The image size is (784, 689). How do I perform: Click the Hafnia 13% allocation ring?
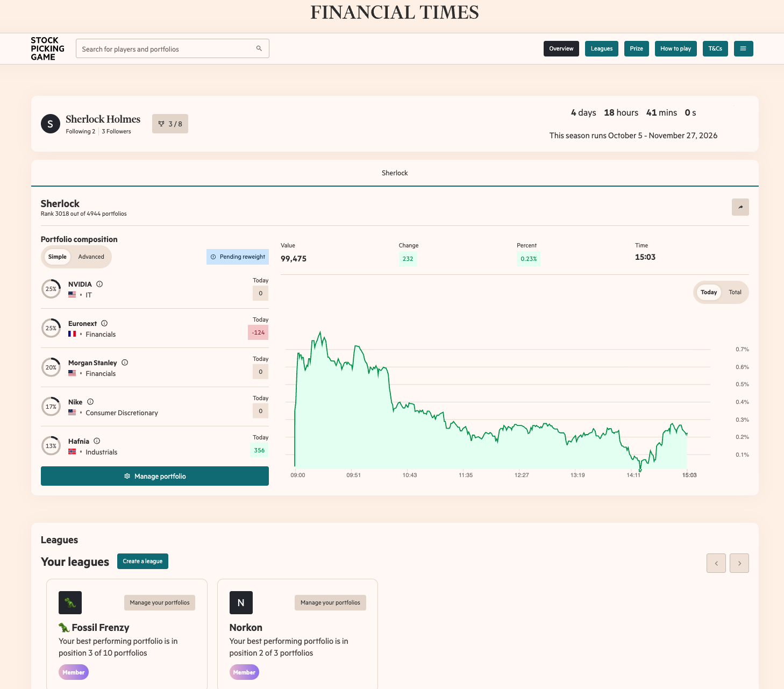click(x=51, y=446)
